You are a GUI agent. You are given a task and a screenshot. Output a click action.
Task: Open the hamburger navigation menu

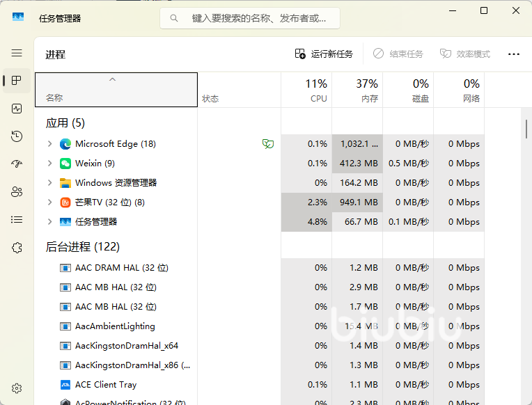tap(17, 53)
